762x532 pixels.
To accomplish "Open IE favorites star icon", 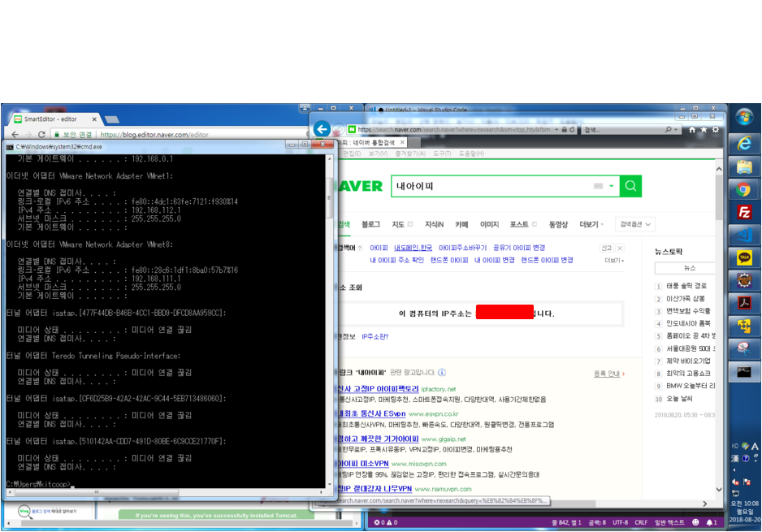I will click(x=704, y=130).
